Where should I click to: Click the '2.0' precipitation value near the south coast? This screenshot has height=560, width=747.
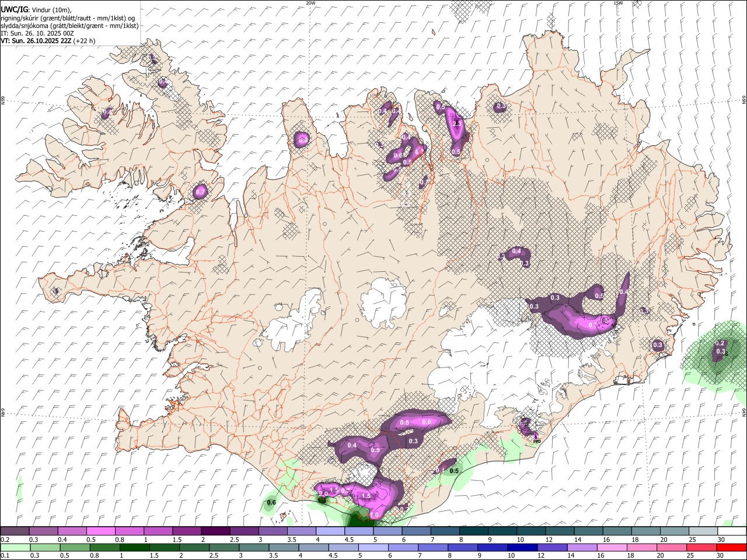tap(323, 494)
